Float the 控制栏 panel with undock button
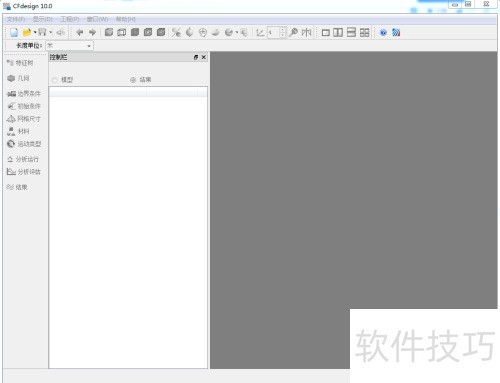Viewport: 500px width, 383px height. 196,57
